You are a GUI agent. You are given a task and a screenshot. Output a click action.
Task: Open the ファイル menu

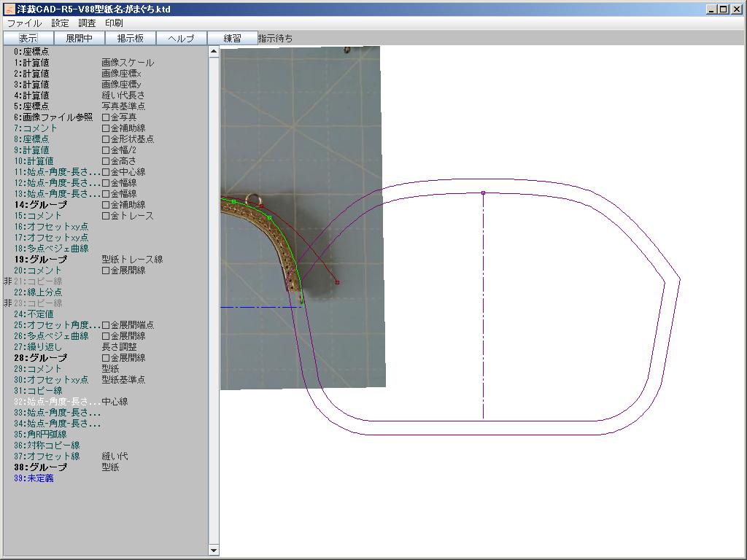(24, 23)
